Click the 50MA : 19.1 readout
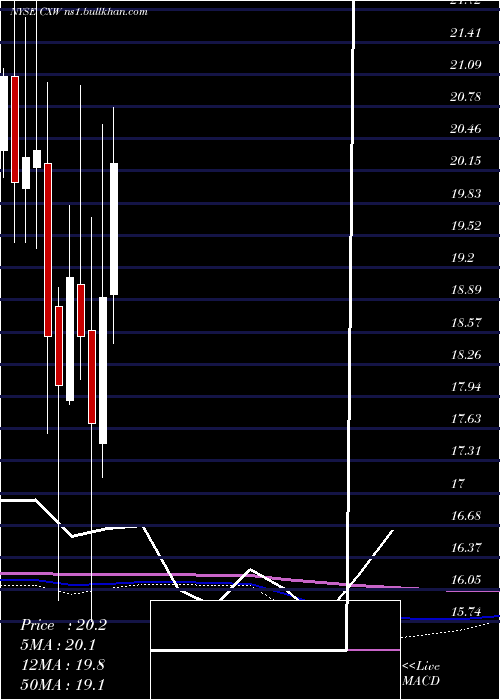 pos(63,684)
